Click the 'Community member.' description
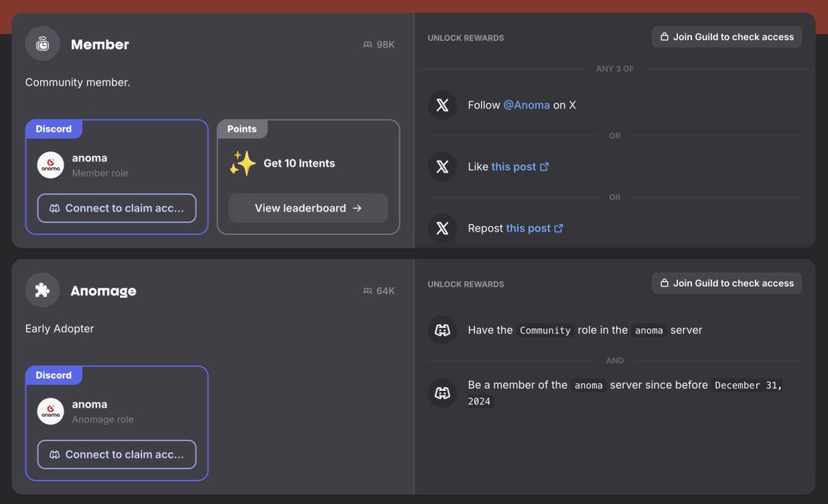The width and height of the screenshot is (828, 504). [x=77, y=82]
